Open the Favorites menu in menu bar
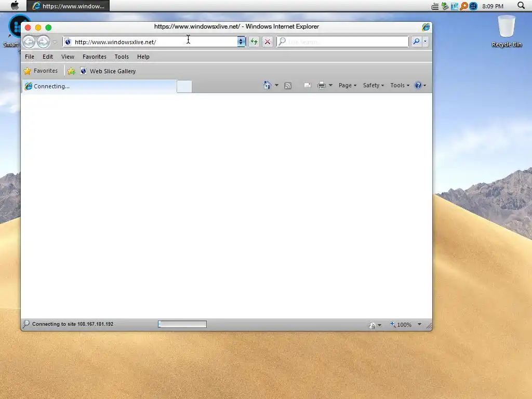The image size is (532, 399). coord(95,57)
